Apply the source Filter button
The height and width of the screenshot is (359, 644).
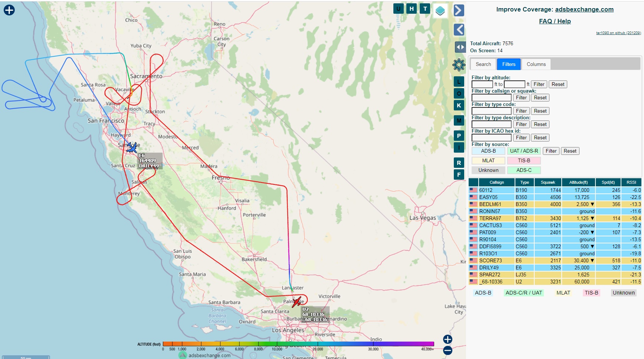[x=551, y=151]
